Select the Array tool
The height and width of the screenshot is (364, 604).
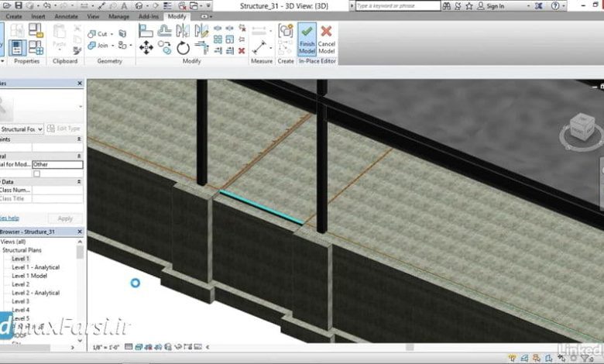[218, 39]
